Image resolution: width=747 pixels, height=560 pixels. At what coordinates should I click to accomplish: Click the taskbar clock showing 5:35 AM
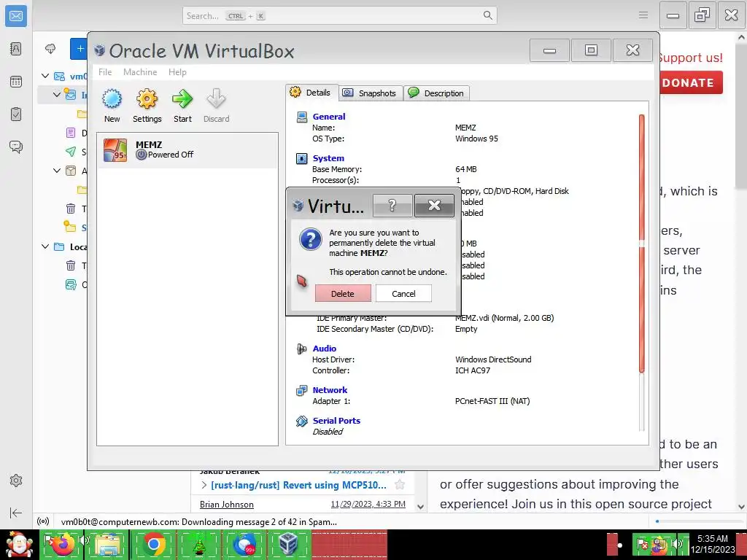click(x=713, y=544)
